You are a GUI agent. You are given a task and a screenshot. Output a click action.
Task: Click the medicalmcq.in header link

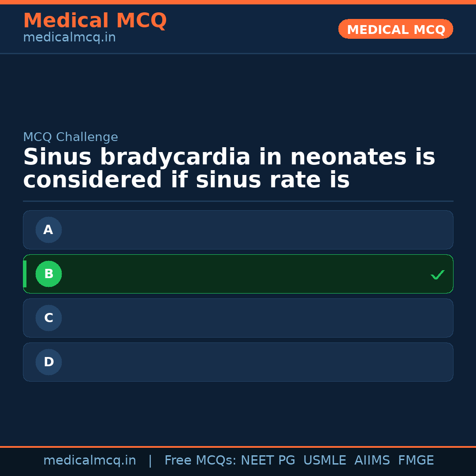pyautogui.click(x=69, y=37)
